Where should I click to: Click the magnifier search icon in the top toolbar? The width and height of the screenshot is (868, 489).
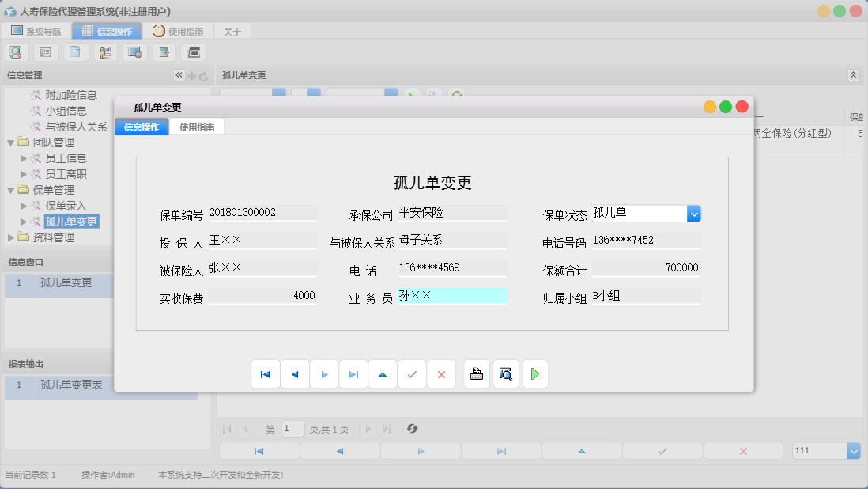point(16,51)
